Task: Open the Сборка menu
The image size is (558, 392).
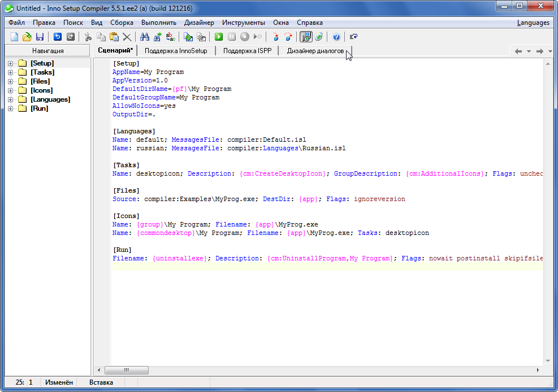Action: pos(122,23)
